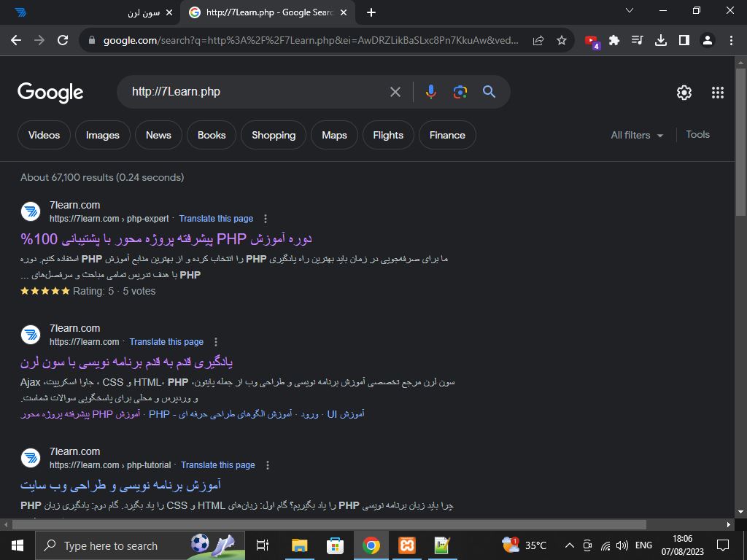Select the Videos filter
Image resolution: width=747 pixels, height=560 pixels.
pos(44,135)
